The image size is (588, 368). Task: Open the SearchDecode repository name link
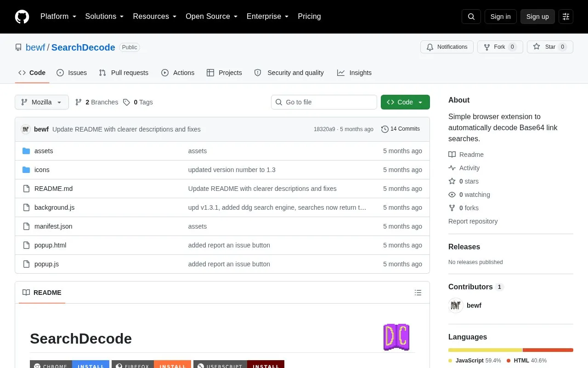coord(83,47)
